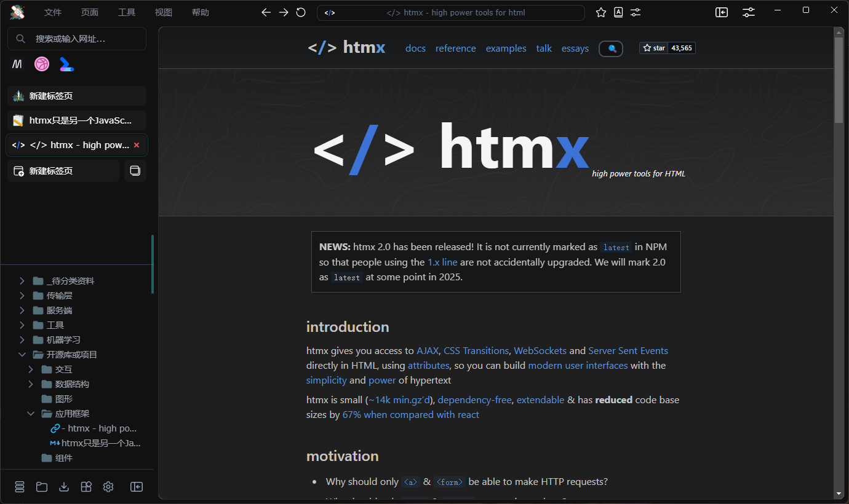The width and height of the screenshot is (849, 504).
Task: Click the htmx logo in the page header
Action: [346, 47]
